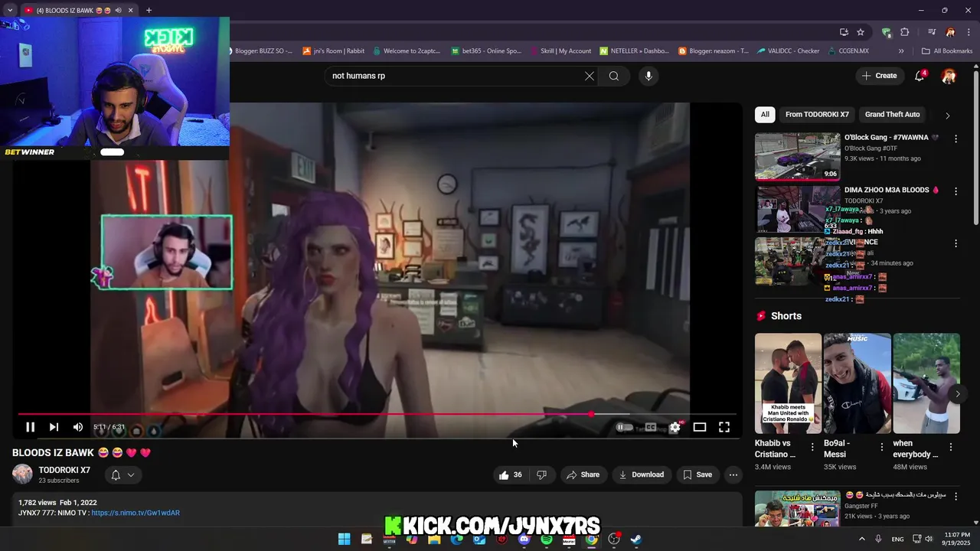The height and width of the screenshot is (551, 980).
Task: Open 'Khabib vs Cristiano' short thumbnail
Action: tap(788, 383)
